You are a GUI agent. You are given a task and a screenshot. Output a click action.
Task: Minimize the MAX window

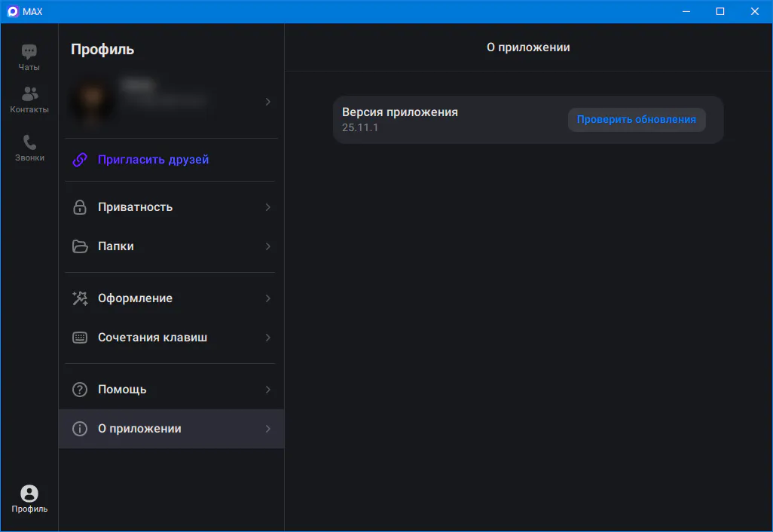[686, 11]
